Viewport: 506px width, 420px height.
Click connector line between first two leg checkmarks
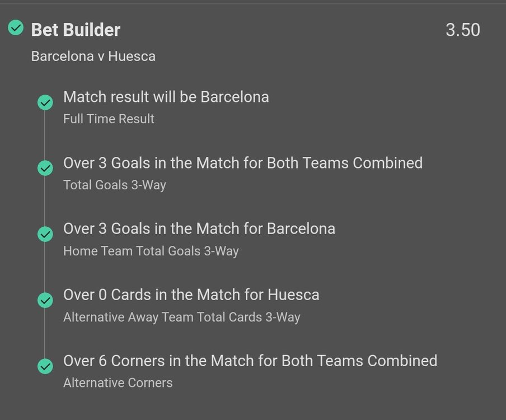(45, 136)
